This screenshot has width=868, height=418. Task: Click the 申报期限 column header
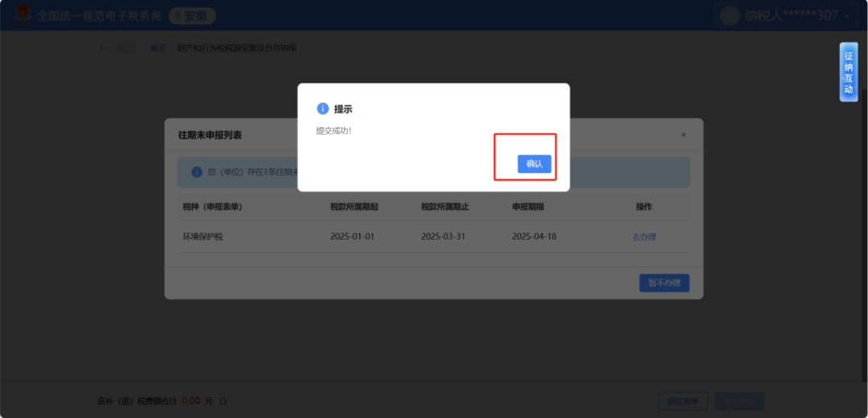(528, 207)
